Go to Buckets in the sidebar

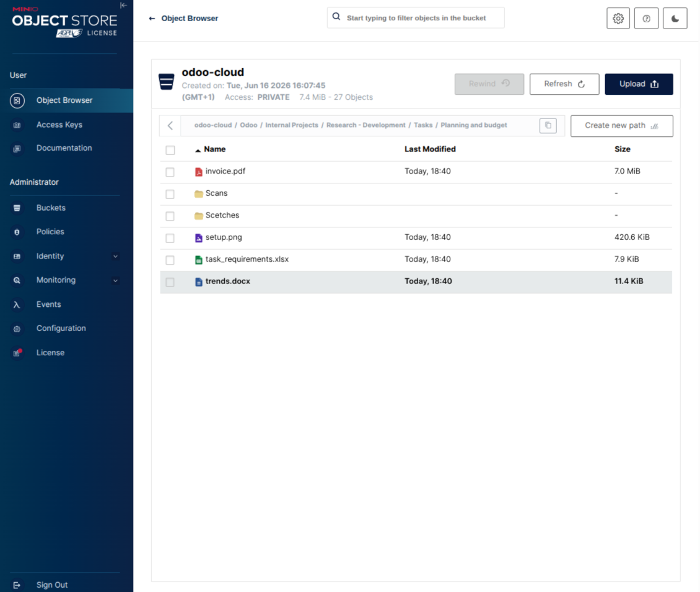51,208
